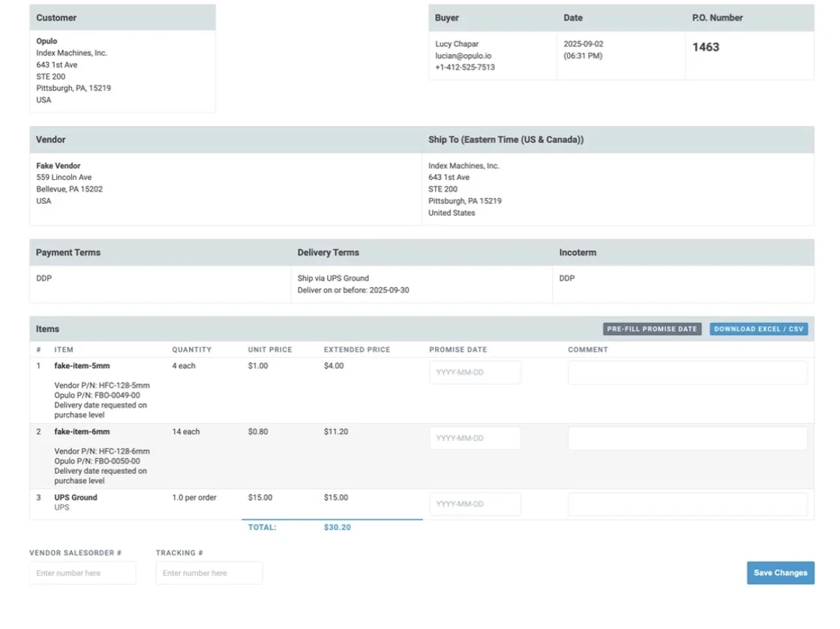Select the UPS Ground line item name
The width and height of the screenshot is (840, 629).
tap(76, 497)
